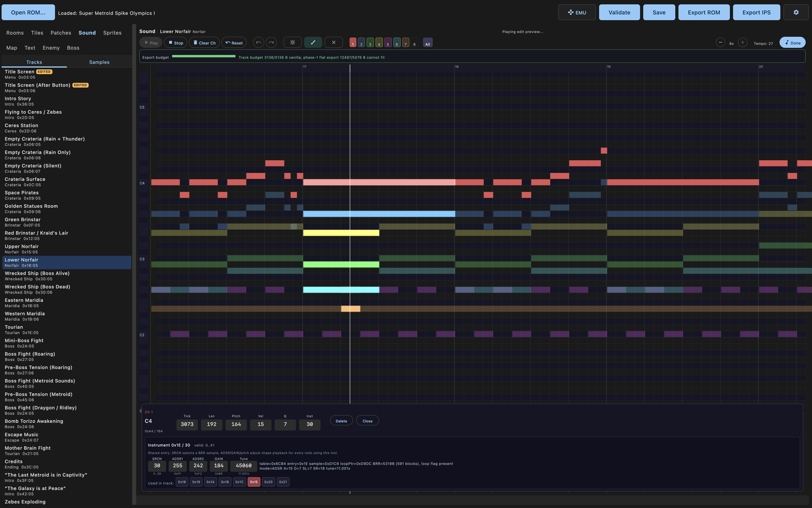The height and width of the screenshot is (508, 812).
Task: Select instrument chip 0x1B
Action: tap(225, 482)
